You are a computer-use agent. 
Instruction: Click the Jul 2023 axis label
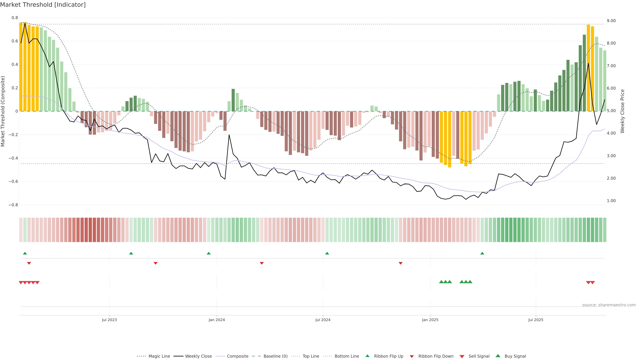[x=109, y=320]
